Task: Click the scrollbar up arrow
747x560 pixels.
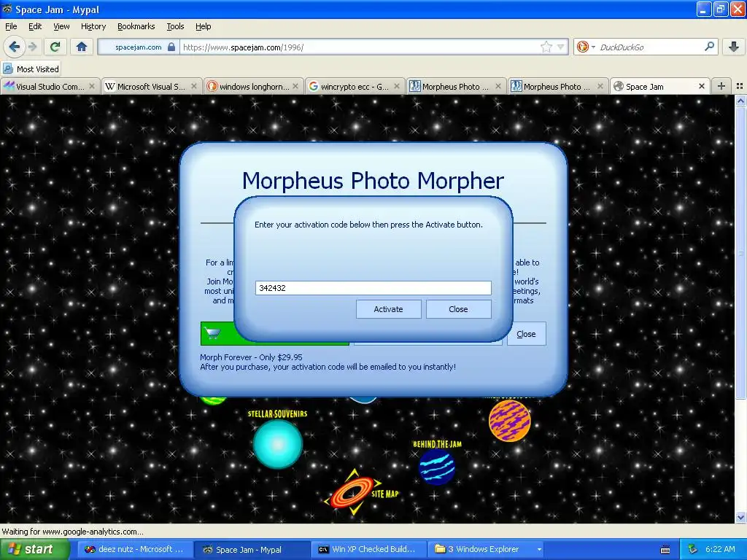Action: 740,101
